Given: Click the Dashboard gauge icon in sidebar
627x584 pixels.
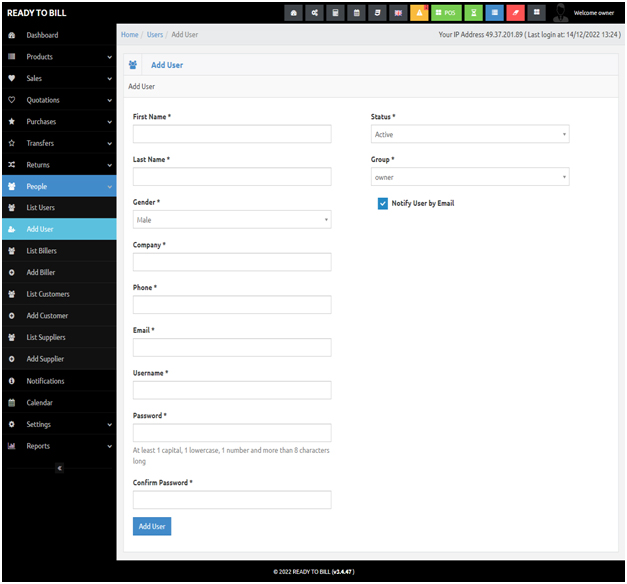Looking at the screenshot, I should [x=12, y=35].
